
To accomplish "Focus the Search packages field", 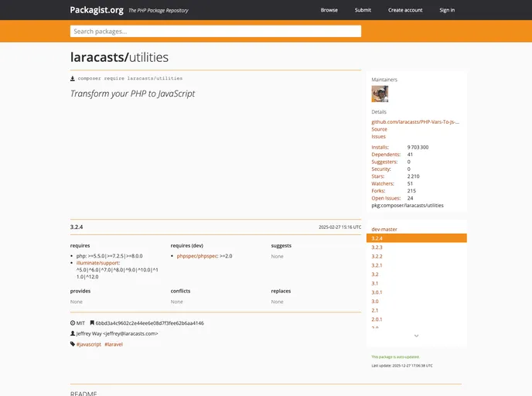I will 215,32.
